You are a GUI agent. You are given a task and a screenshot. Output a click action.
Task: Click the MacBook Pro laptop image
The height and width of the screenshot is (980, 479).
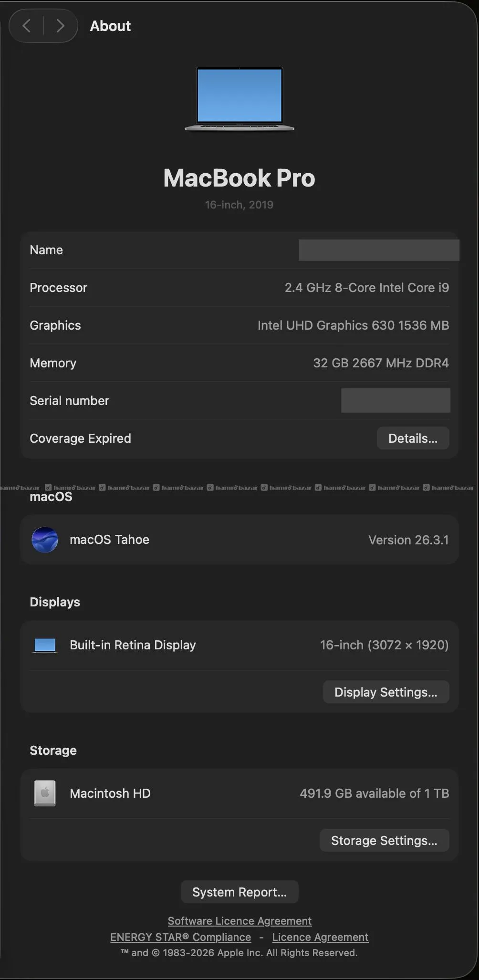pyautogui.click(x=239, y=99)
